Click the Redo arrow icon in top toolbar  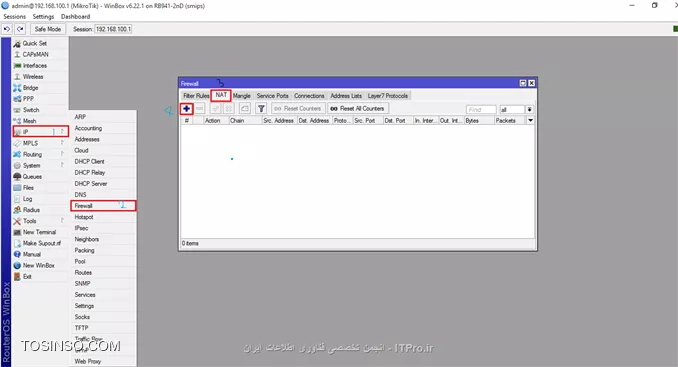click(20, 29)
